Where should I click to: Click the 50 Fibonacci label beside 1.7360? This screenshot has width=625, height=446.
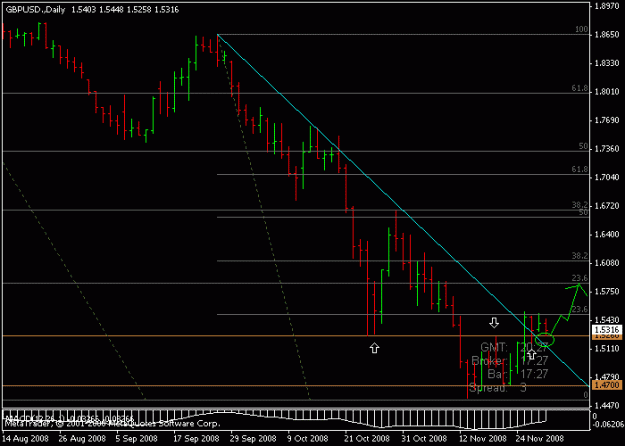583,147
